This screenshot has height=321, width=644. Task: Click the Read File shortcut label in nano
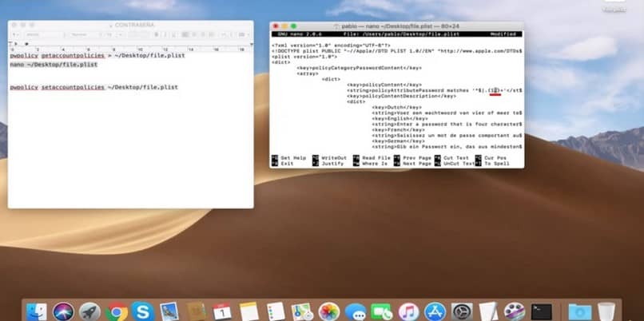376,158
